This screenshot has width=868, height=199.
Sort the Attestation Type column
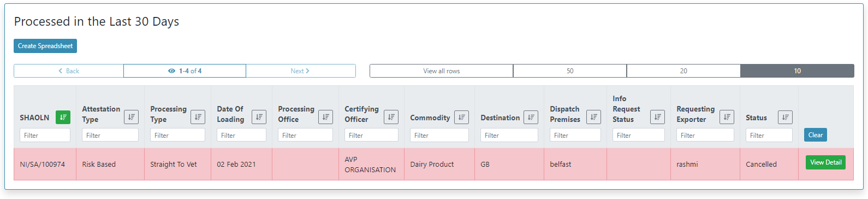coord(132,117)
